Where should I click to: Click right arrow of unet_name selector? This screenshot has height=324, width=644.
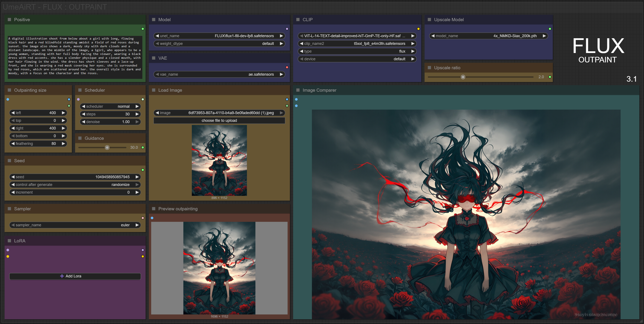(281, 36)
